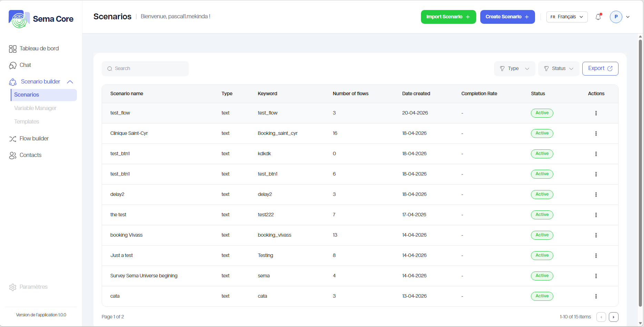Click the notification bell icon
This screenshot has width=644, height=327.
coord(598,17)
